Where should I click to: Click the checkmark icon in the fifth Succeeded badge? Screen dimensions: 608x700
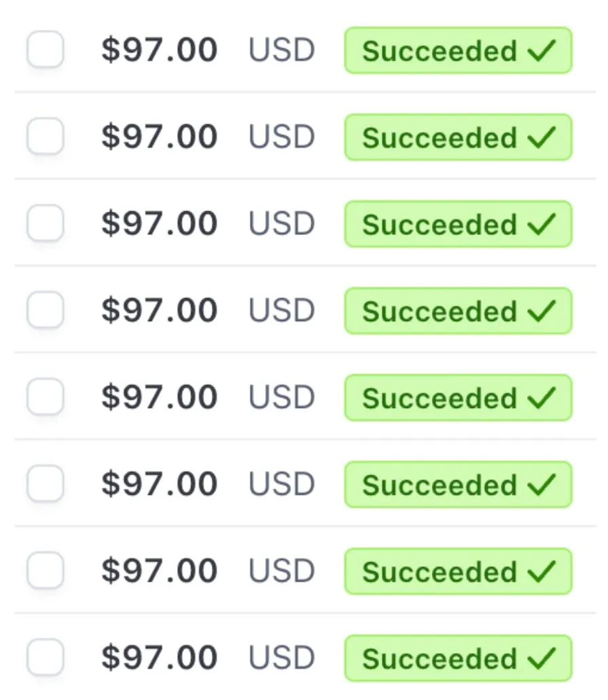point(542,398)
